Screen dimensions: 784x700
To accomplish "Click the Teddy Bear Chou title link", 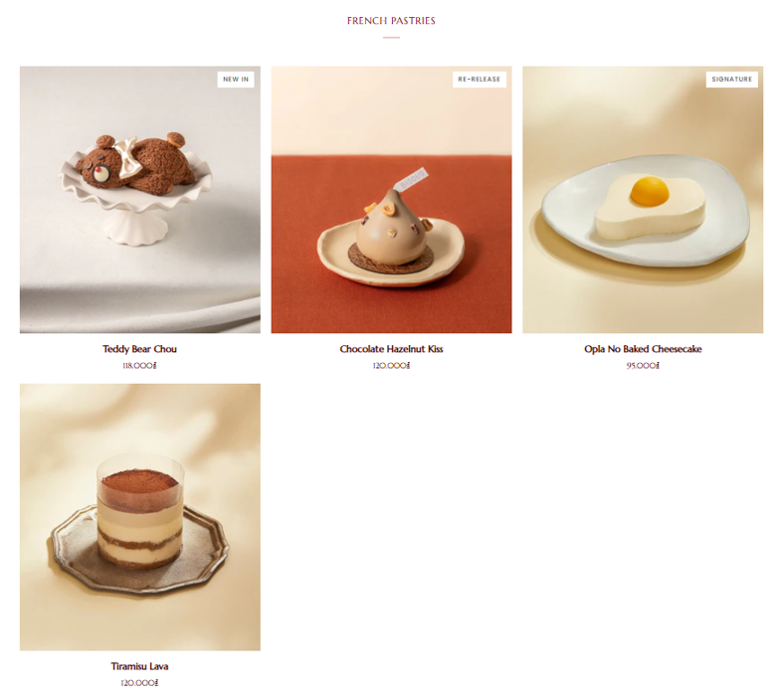I will click(140, 349).
